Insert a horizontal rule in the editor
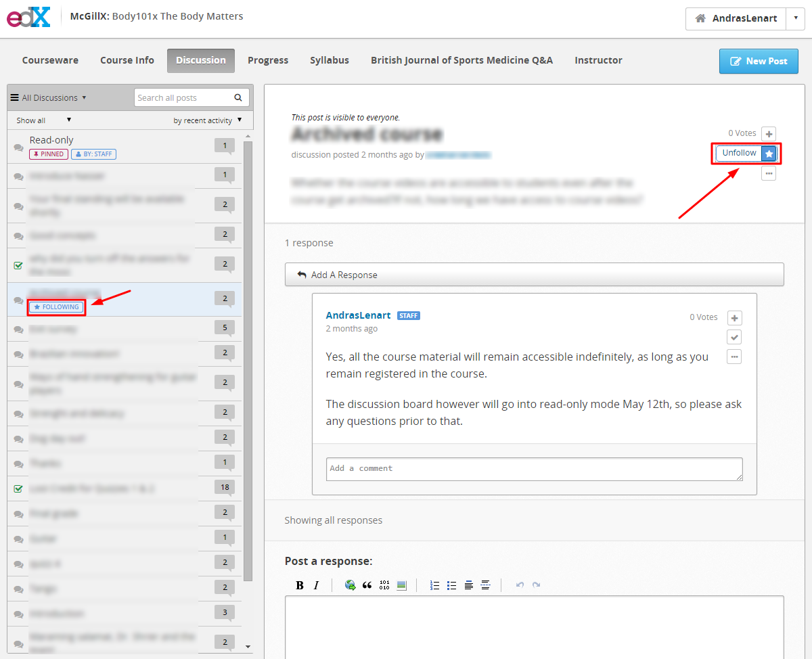The width and height of the screenshot is (812, 659). (485, 585)
